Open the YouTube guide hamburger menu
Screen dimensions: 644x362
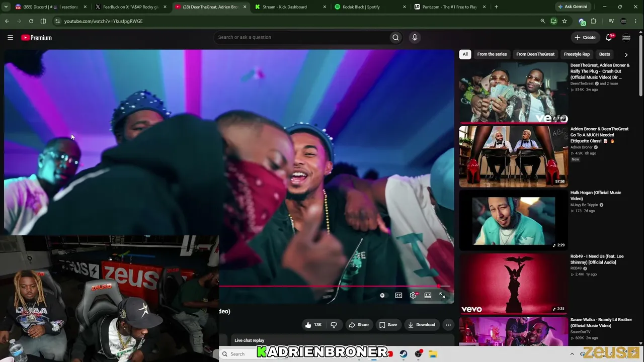[10, 37]
